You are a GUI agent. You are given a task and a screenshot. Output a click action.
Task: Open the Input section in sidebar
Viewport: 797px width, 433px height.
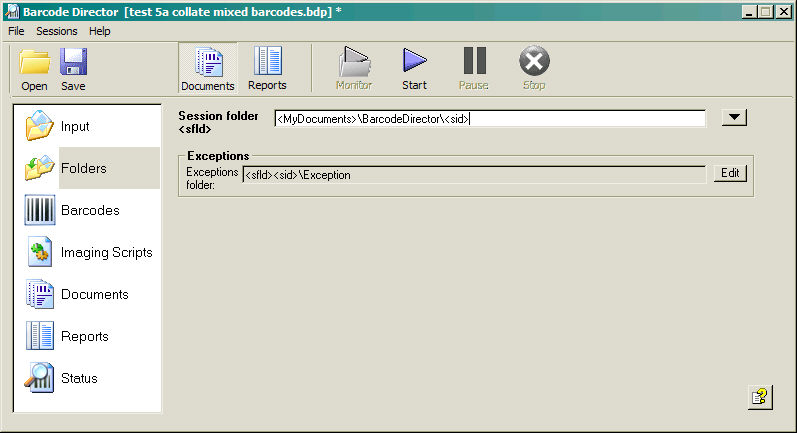click(74, 127)
